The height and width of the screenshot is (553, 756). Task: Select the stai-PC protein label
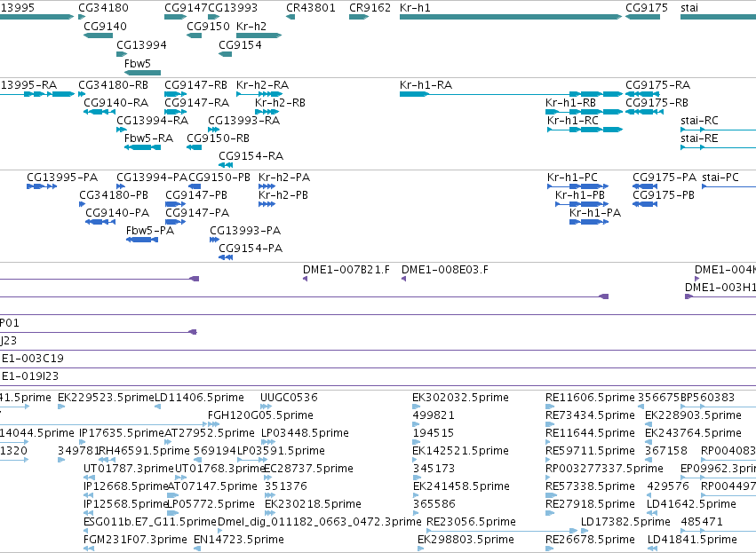click(x=720, y=178)
